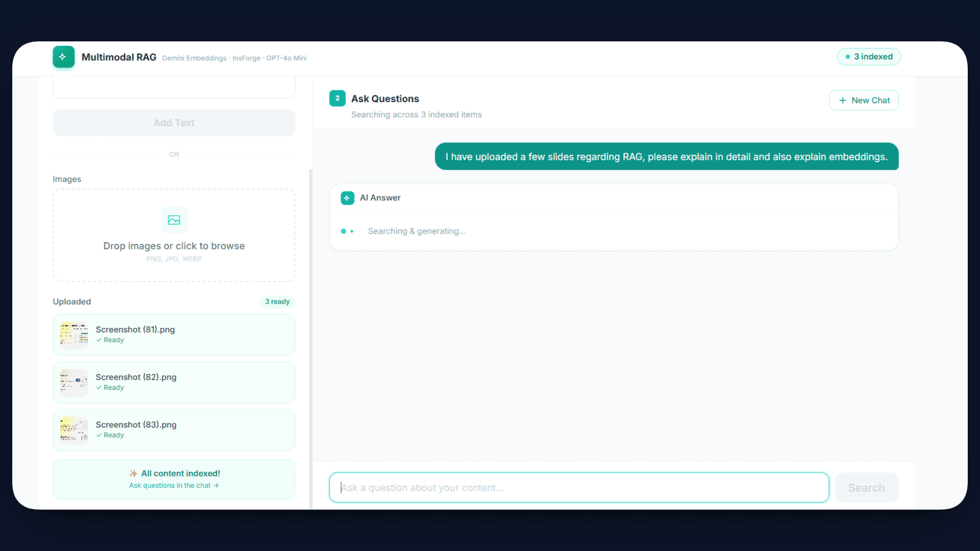Click the image upload icon in drop zone
This screenshot has height=551, width=980.
[174, 220]
